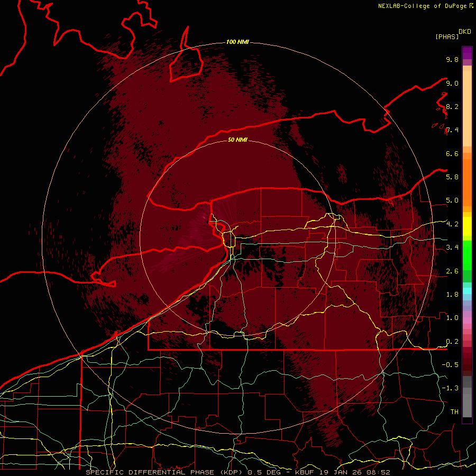The width and height of the screenshot is (476, 476).
Task: Click the Specific Differential Phase caption at the bottom
Action: click(237, 472)
